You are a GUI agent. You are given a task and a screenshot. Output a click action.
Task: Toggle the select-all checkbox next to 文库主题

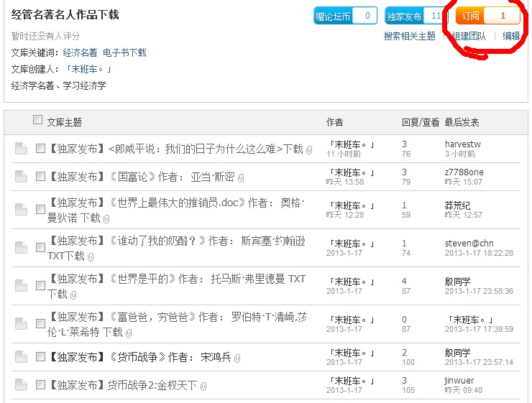coord(38,121)
